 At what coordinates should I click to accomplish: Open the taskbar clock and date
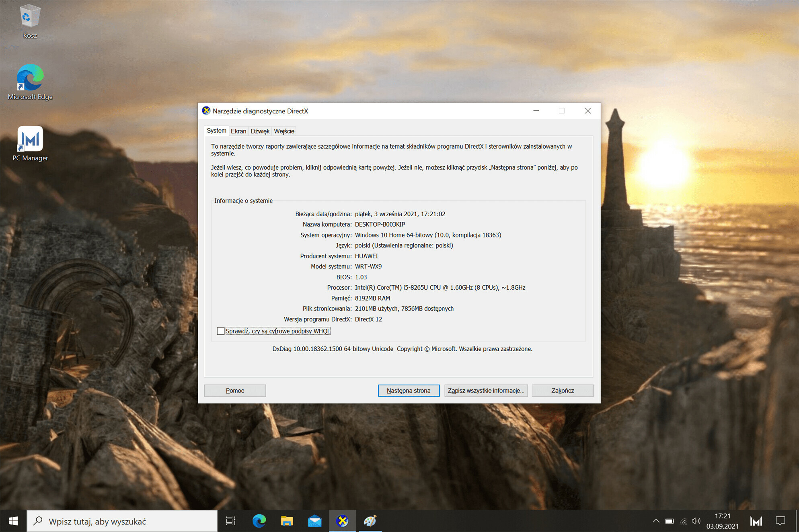(722, 521)
